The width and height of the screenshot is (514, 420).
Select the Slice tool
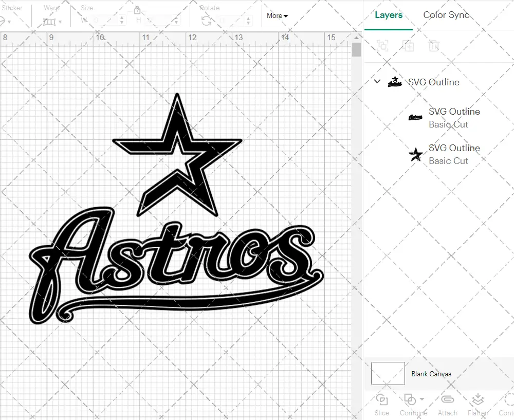[381, 405]
